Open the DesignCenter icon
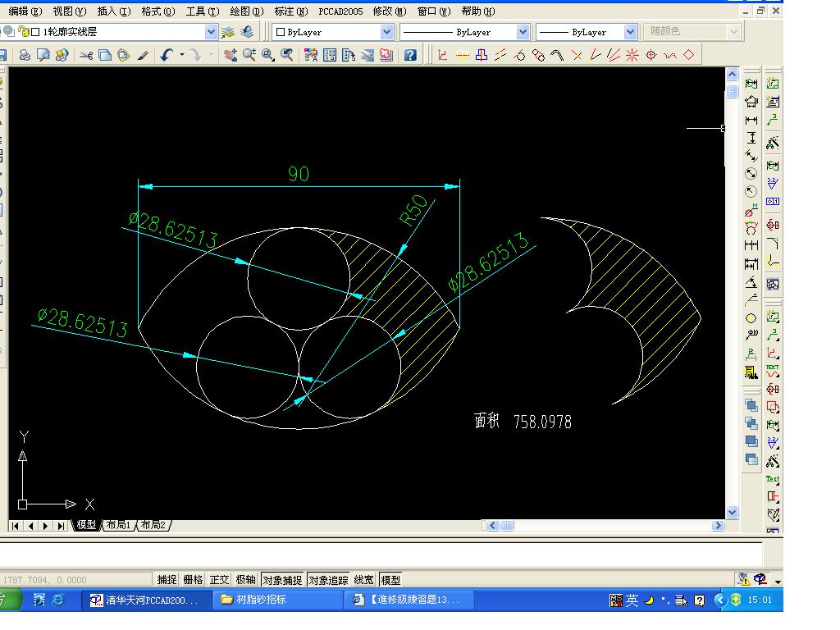 click(330, 55)
